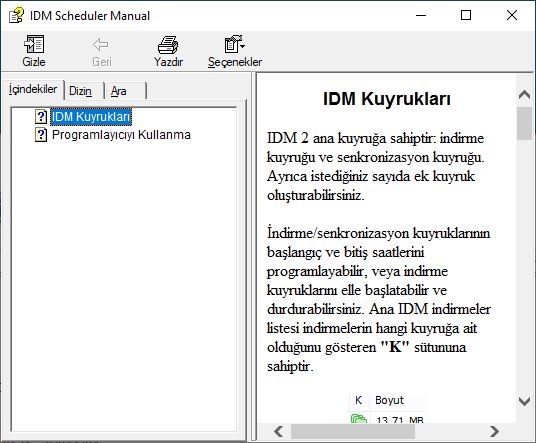Open the Seçenekler options icon
The image size is (536, 443).
coord(232,44)
